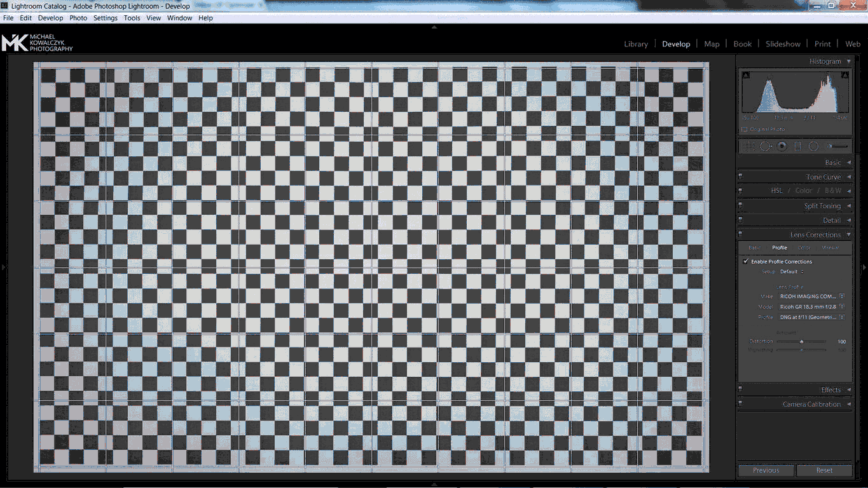Open Lens Corrections Color tab
Screen dimensions: 868x488
point(804,248)
